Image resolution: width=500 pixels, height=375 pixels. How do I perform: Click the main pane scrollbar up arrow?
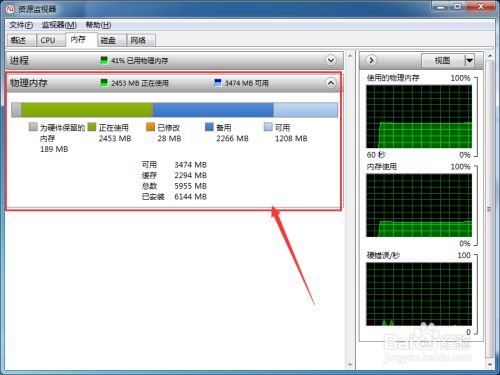point(350,55)
